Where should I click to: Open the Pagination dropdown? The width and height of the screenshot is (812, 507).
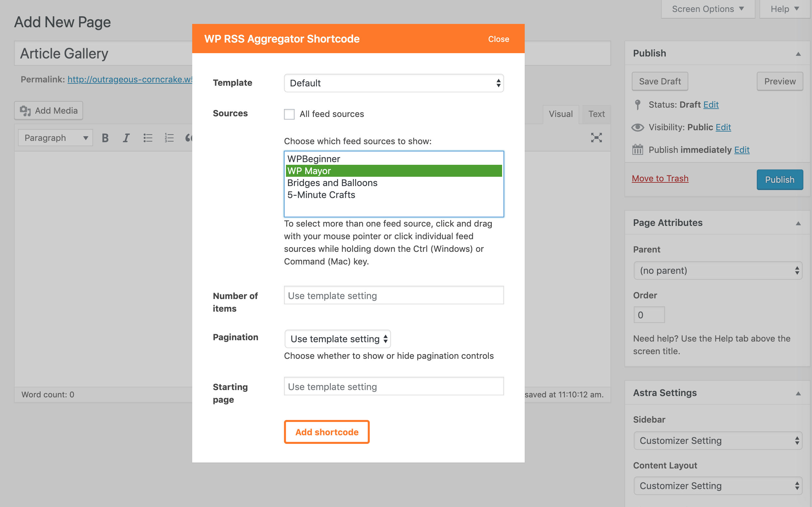[x=338, y=339]
